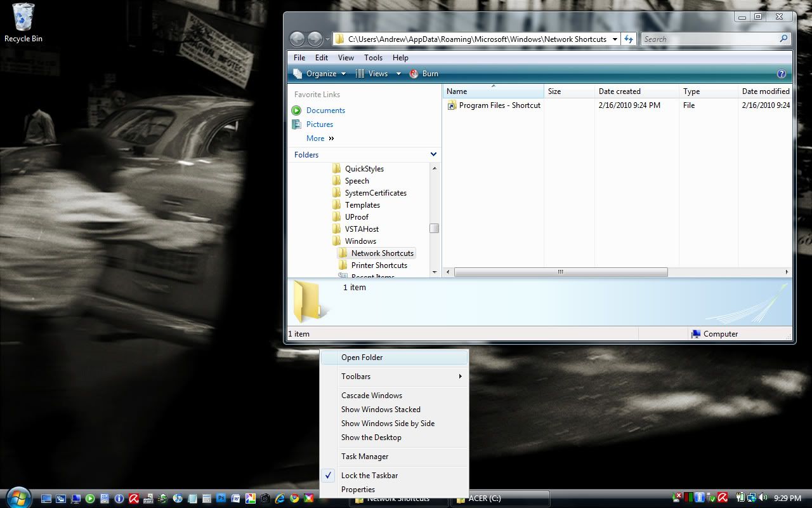Choose Cascade Windows from context menu
Screen dimensions: 812x508
click(395, 396)
